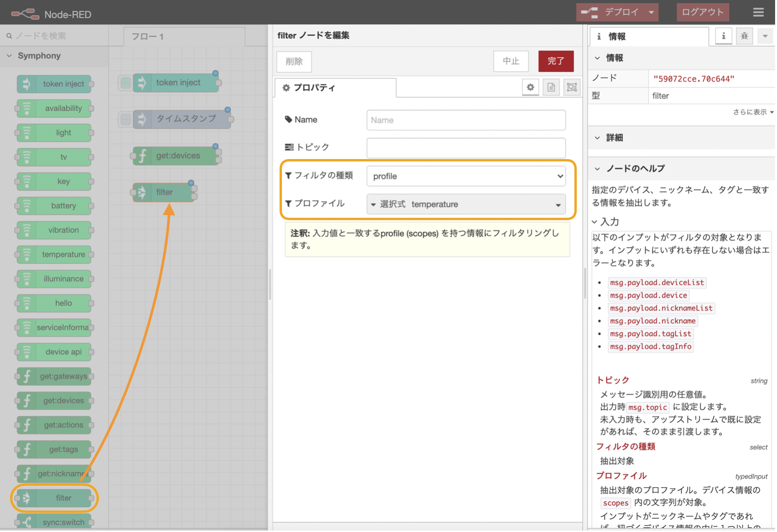Focus the Name input field
Image resolution: width=777 pixels, height=532 pixels.
(x=466, y=120)
